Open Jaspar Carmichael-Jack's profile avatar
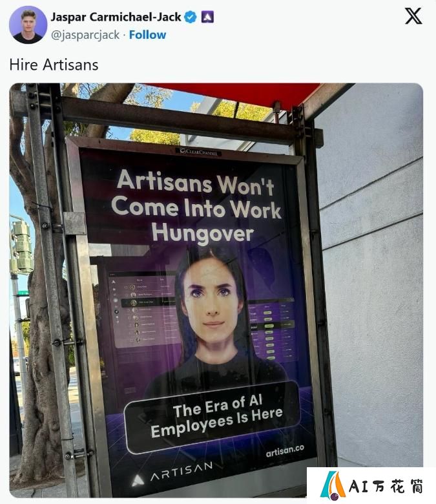This screenshot has height=504, width=436. pyautogui.click(x=28, y=25)
